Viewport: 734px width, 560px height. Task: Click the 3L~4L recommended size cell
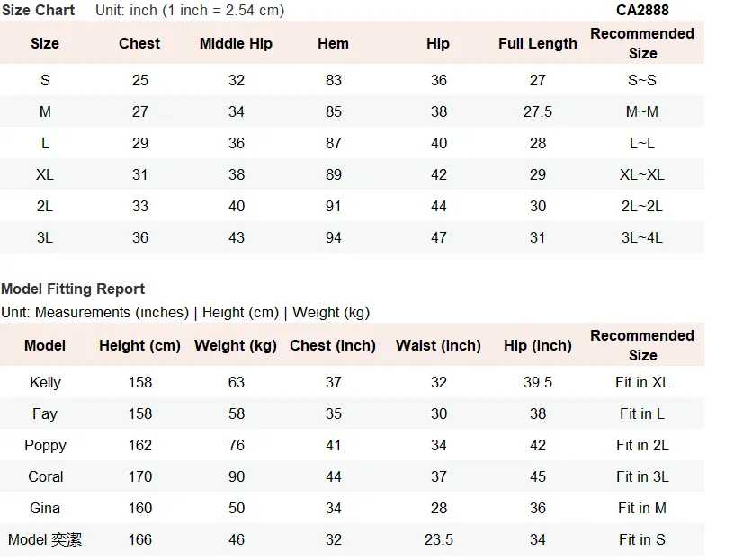641,237
